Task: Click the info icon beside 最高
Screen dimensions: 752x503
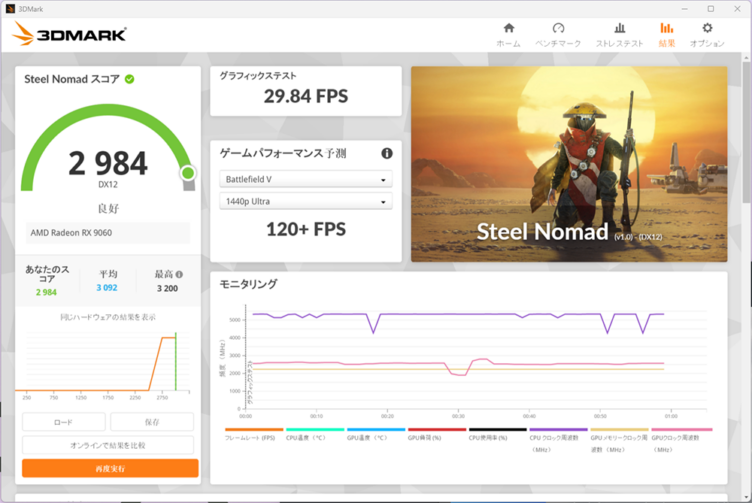Action: click(179, 274)
